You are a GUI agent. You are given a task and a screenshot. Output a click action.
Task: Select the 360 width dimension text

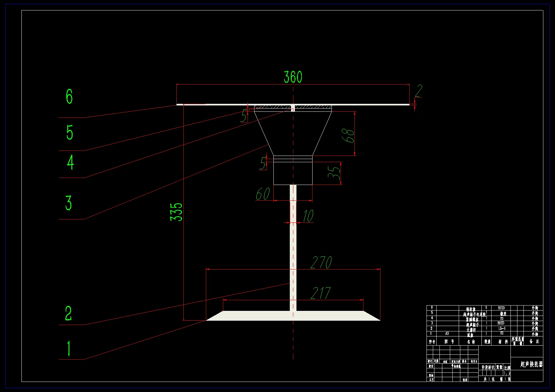tap(293, 77)
